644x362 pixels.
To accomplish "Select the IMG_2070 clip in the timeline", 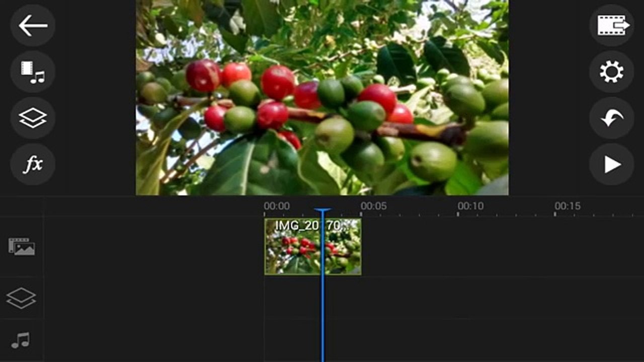I will pyautogui.click(x=312, y=246).
